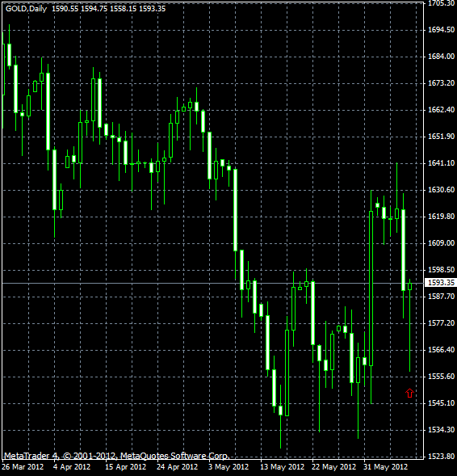Click the 1587.70 price axis label
The width and height of the screenshot is (457, 476).
point(441,297)
